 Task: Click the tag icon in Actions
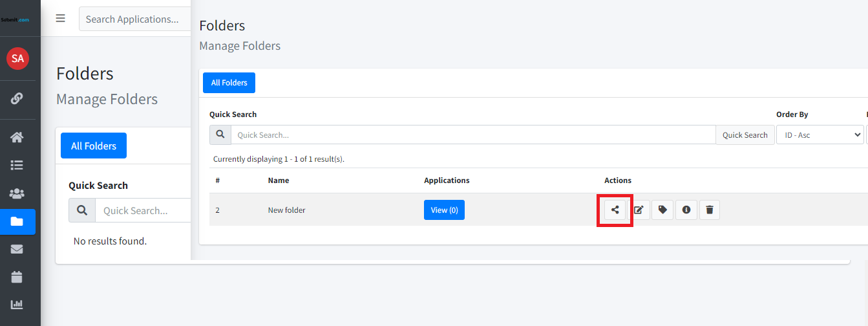[x=662, y=210]
